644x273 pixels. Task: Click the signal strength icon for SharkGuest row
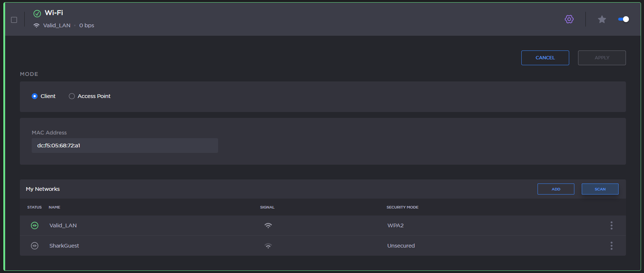pyautogui.click(x=268, y=246)
